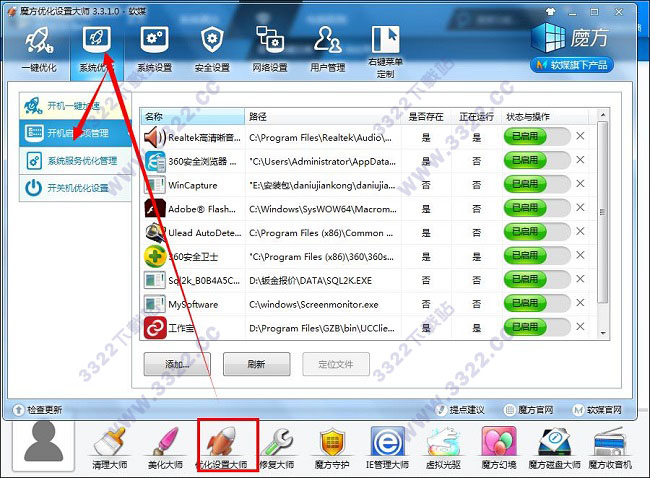650x478 pixels.
Task: Click the 360安全卫士 green icon
Action: (155, 256)
